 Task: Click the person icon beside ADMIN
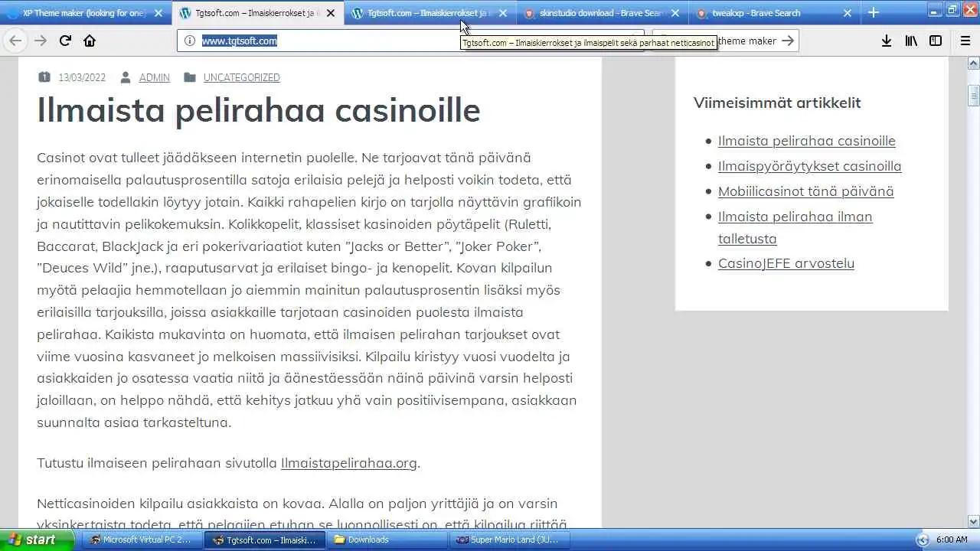pyautogui.click(x=126, y=77)
